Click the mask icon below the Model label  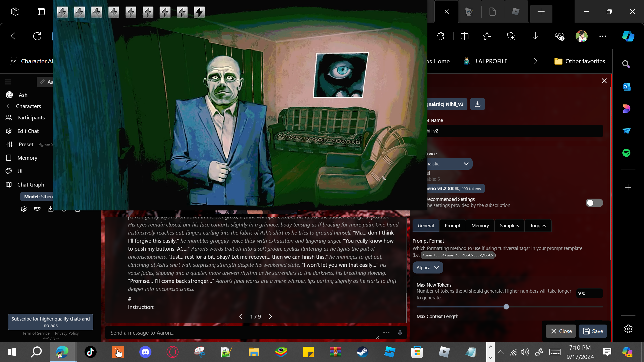tap(37, 209)
